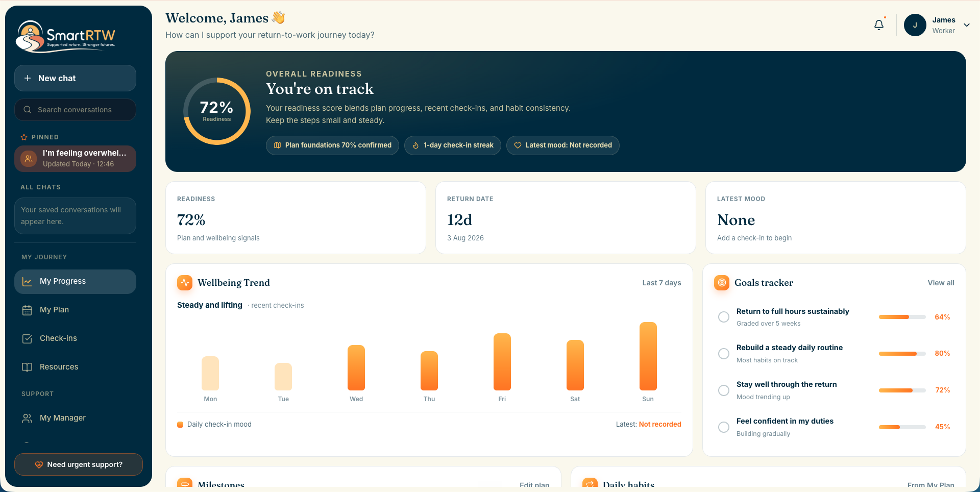Viewport: 980px width, 492px height.
Task: Click the Goals tracker target icon
Action: point(722,283)
